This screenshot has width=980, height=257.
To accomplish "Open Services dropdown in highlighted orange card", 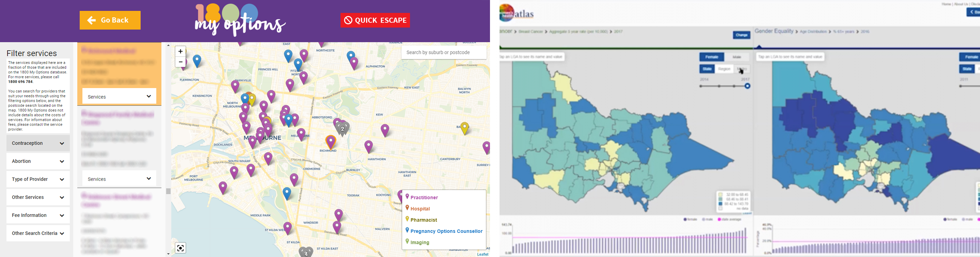I will click(119, 96).
